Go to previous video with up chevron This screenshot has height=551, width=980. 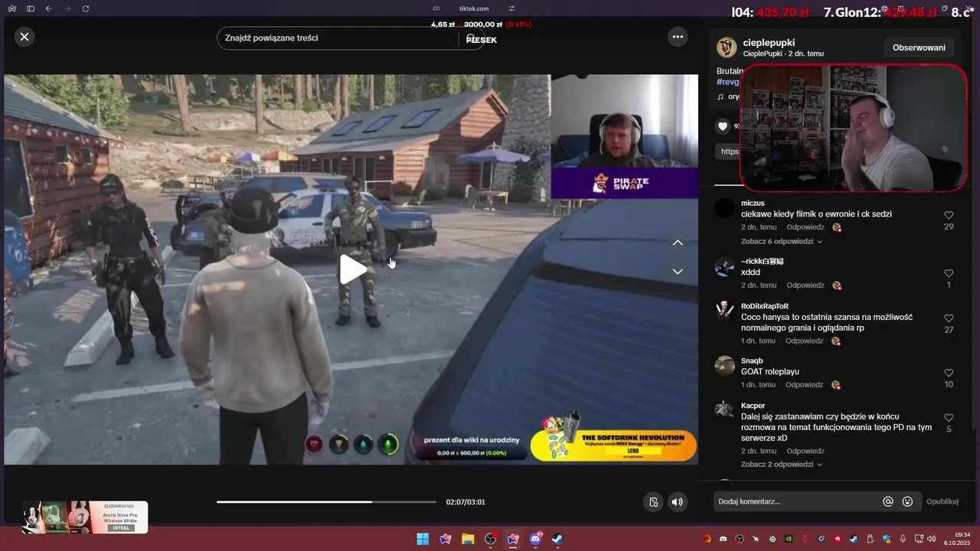coord(678,243)
